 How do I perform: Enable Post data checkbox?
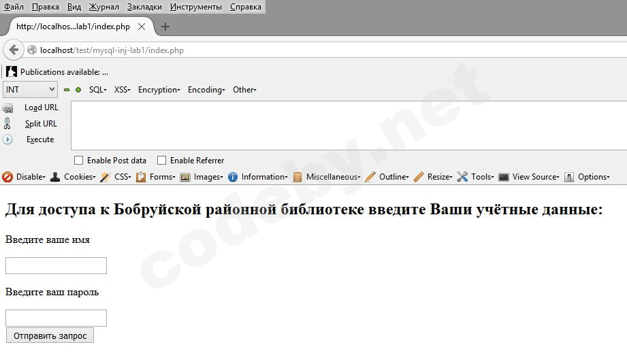coord(78,160)
